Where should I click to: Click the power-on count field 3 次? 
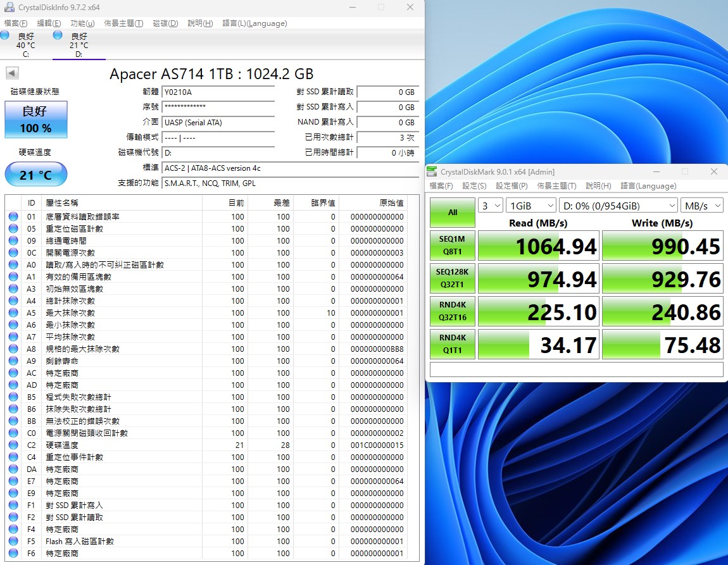tap(387, 138)
